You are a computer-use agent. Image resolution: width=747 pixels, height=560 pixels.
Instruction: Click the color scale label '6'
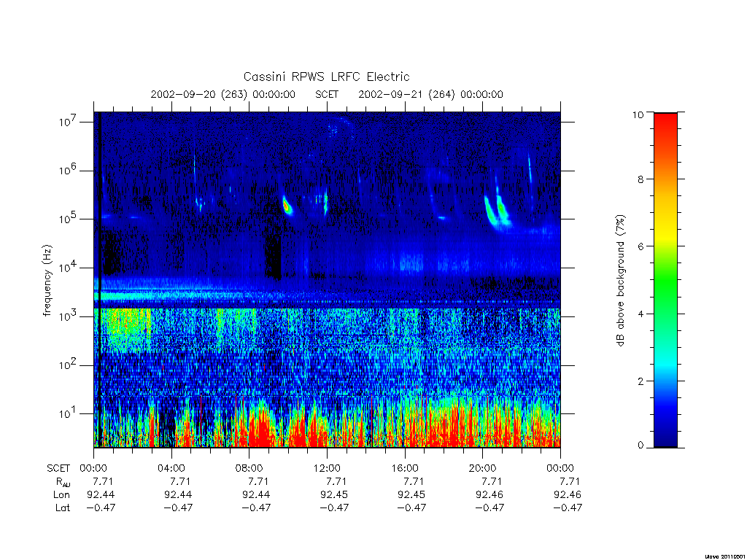coord(640,246)
